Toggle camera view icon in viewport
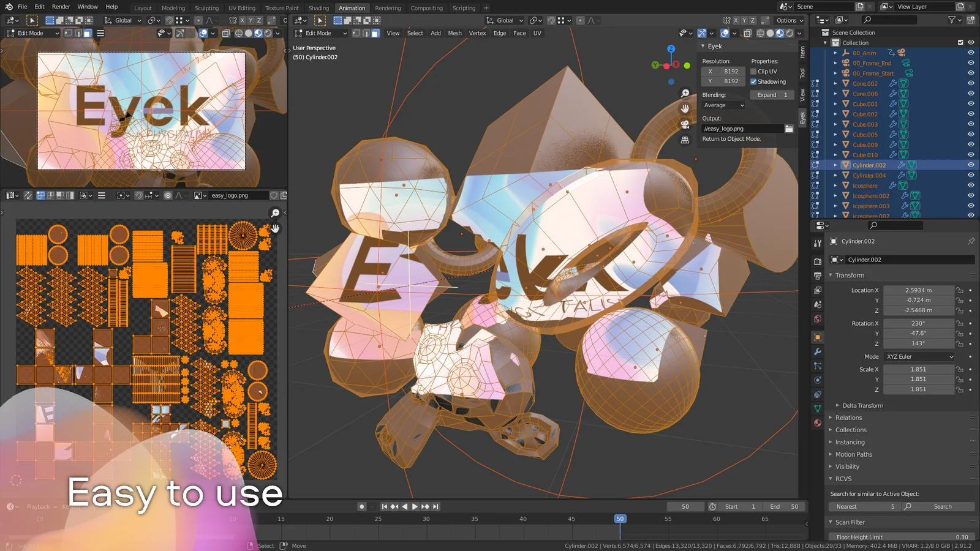Screen dimensions: 980x551 coord(685,124)
